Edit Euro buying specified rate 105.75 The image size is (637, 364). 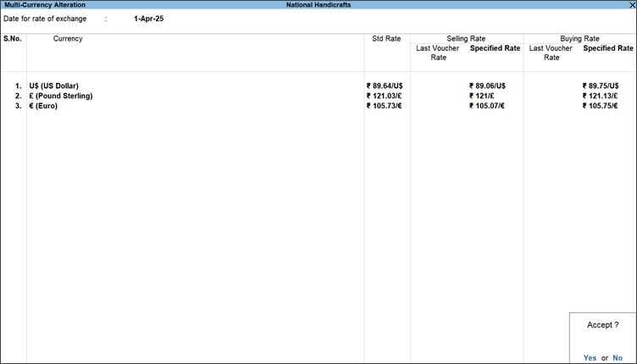coord(607,106)
